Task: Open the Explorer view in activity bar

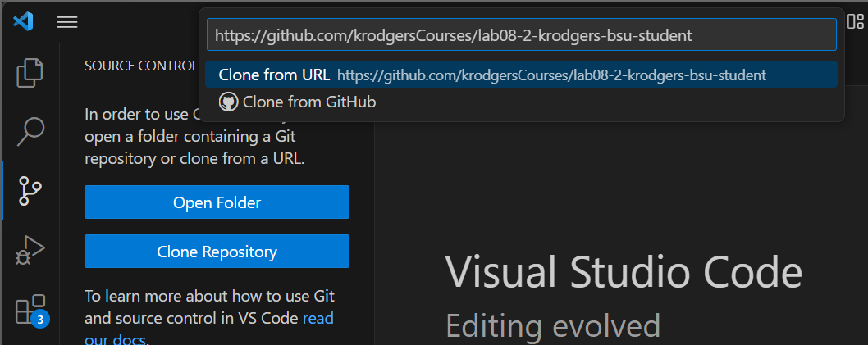Action: (x=30, y=73)
